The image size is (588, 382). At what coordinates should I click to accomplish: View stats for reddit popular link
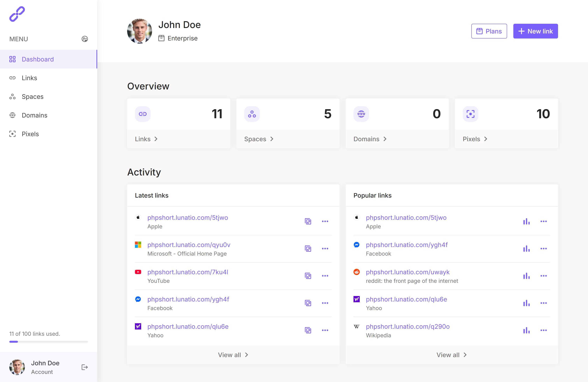coord(526,276)
